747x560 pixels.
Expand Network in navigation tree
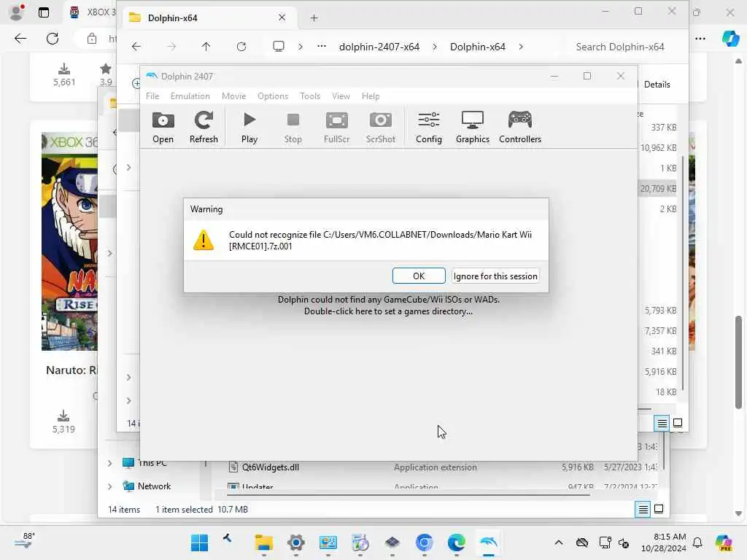tap(109, 486)
